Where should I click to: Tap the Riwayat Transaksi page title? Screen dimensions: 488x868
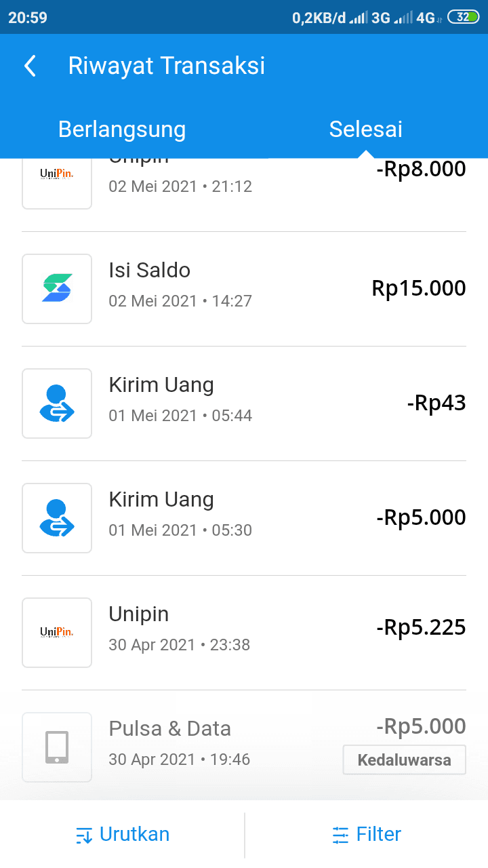[167, 66]
